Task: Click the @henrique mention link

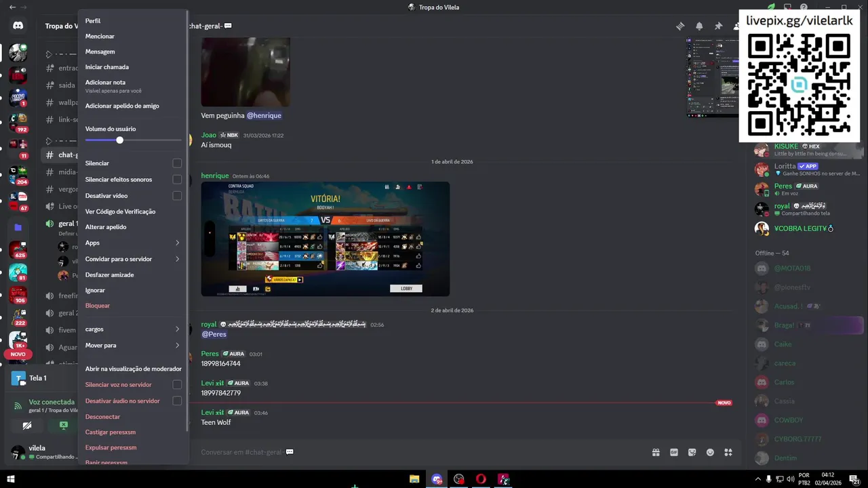Action: pos(264,116)
